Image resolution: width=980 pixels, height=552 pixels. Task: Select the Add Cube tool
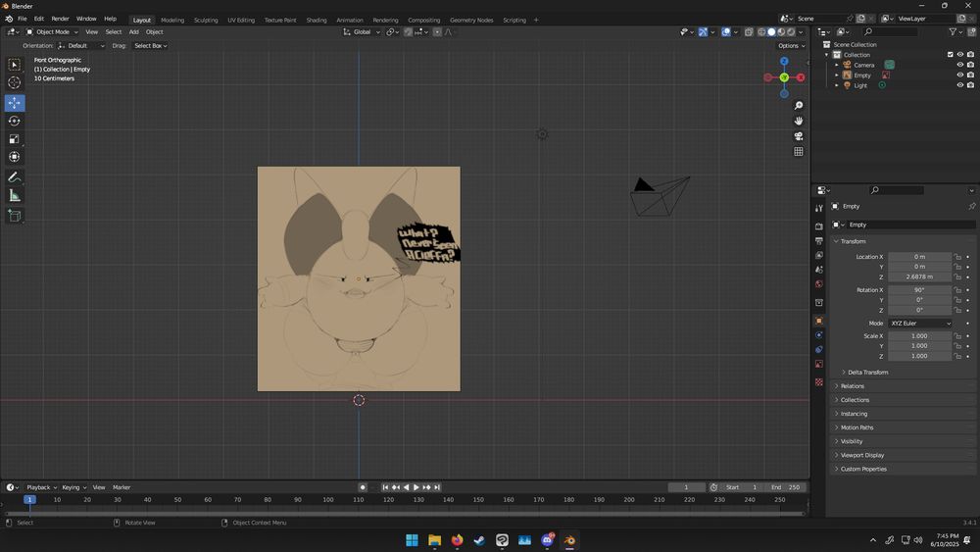click(15, 216)
